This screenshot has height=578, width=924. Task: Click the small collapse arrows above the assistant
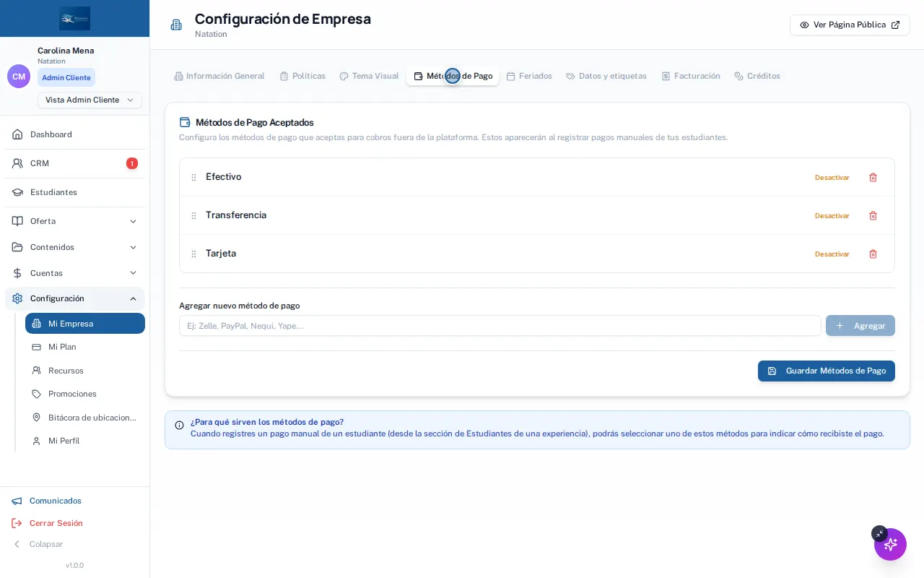click(x=879, y=533)
